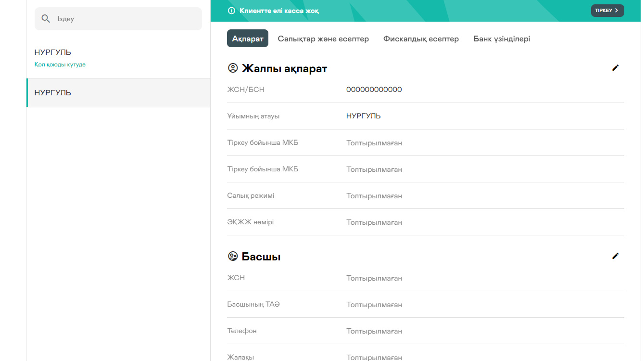
Task: Click the Телефон label
Action: [241, 331]
